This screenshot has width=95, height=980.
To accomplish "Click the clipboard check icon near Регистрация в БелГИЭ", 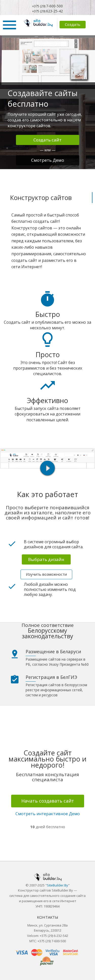I will 15,679.
